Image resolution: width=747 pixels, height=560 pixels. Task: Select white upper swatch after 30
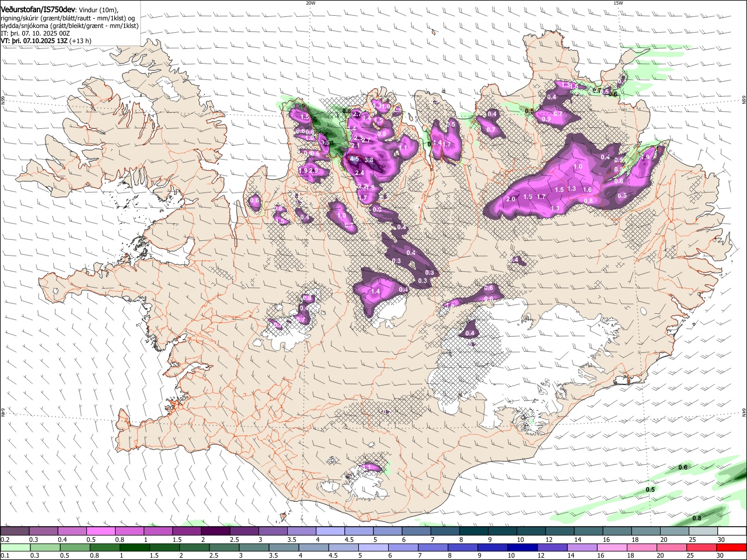[x=732, y=531]
